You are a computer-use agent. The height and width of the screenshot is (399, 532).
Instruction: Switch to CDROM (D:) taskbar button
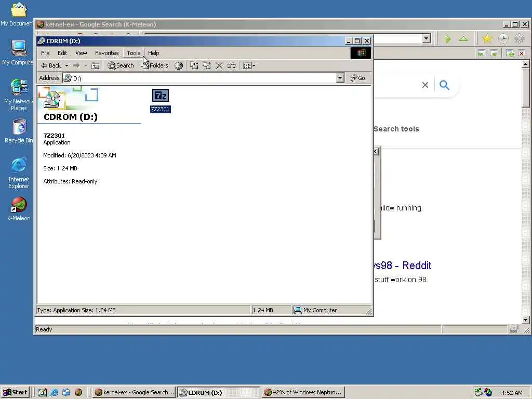pyautogui.click(x=219, y=392)
